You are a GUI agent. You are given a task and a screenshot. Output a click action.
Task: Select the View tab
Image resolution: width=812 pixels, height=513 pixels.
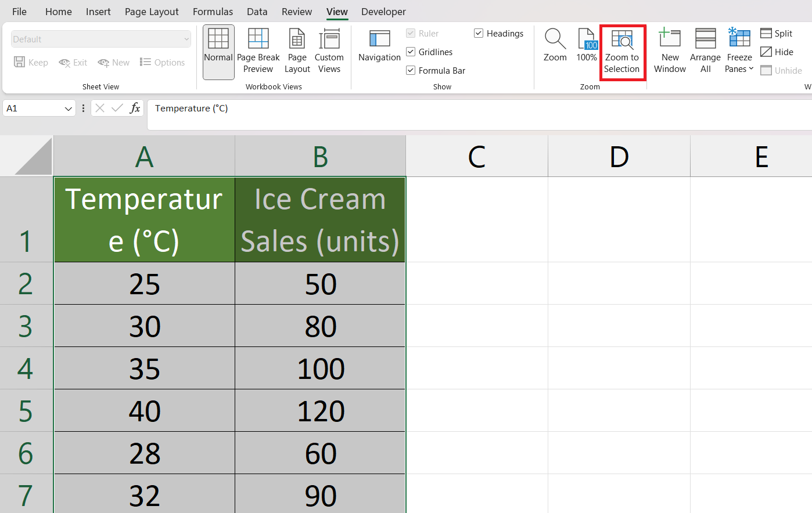click(x=337, y=12)
